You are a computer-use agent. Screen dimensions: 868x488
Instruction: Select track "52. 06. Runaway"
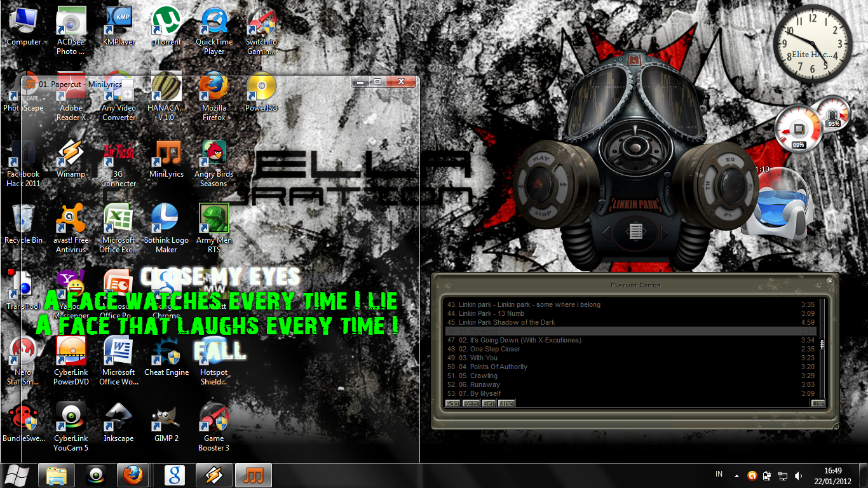click(631, 384)
